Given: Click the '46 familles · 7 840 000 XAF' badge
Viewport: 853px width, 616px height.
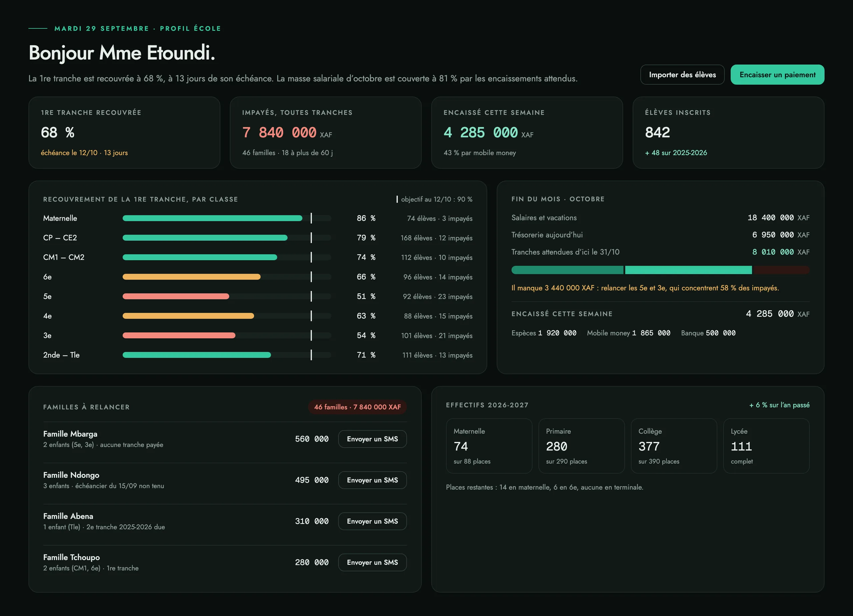Looking at the screenshot, I should [x=357, y=407].
